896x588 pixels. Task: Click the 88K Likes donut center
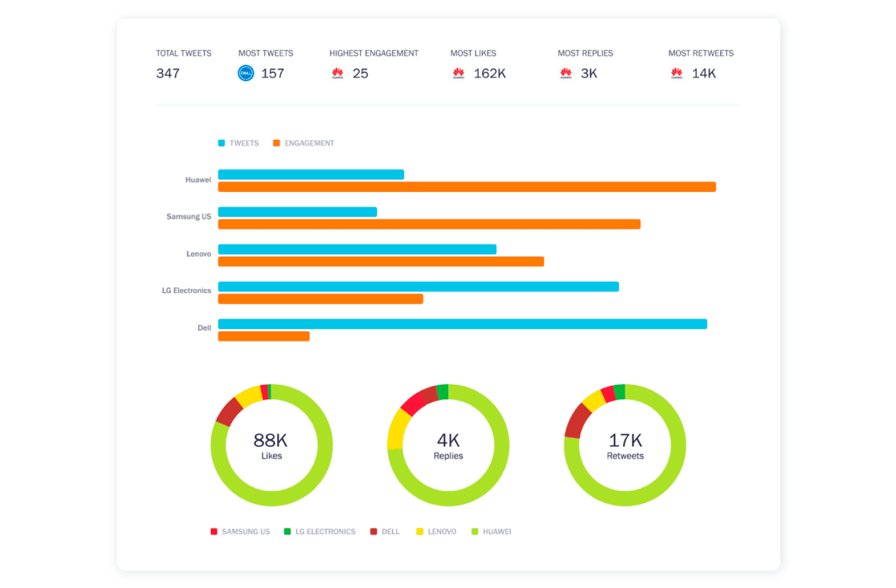coord(271,446)
